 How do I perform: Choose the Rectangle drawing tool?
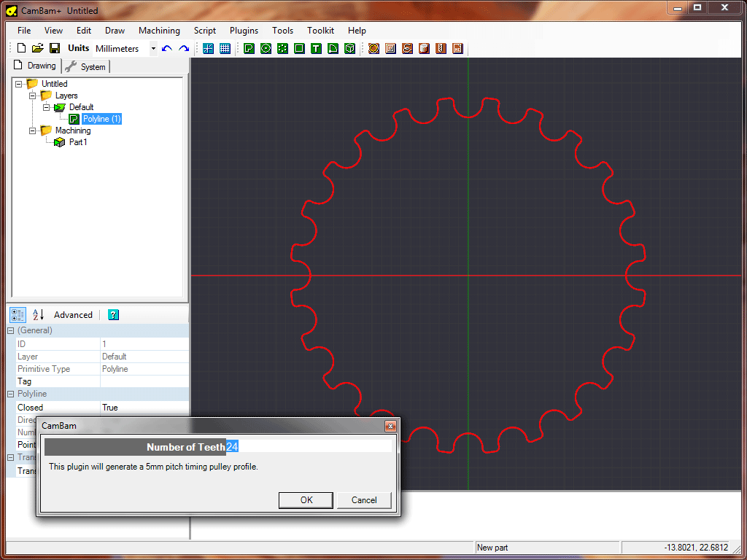(x=299, y=49)
